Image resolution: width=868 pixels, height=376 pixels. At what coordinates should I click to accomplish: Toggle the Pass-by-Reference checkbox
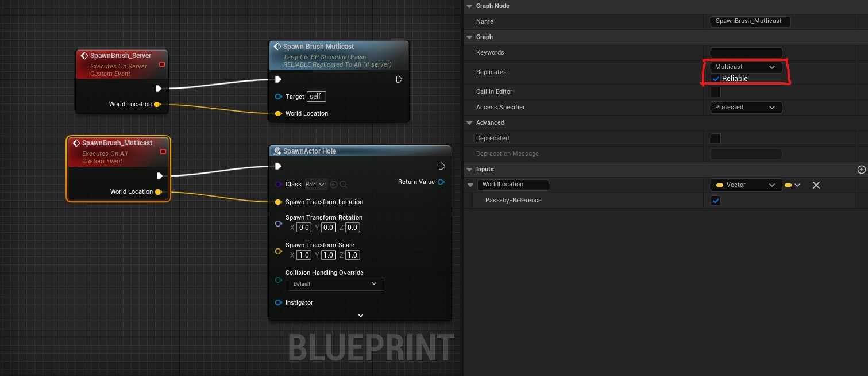click(x=716, y=201)
